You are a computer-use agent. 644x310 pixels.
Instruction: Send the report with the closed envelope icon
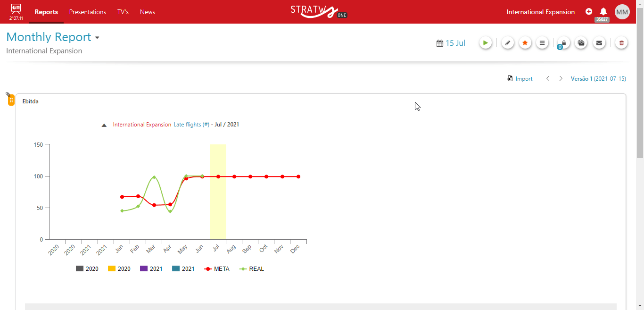[599, 43]
